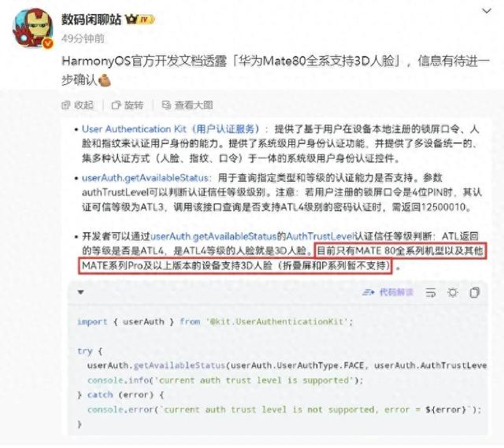Collapse the code block triangle
Screen dimensions: 504x448
coord(80,292)
